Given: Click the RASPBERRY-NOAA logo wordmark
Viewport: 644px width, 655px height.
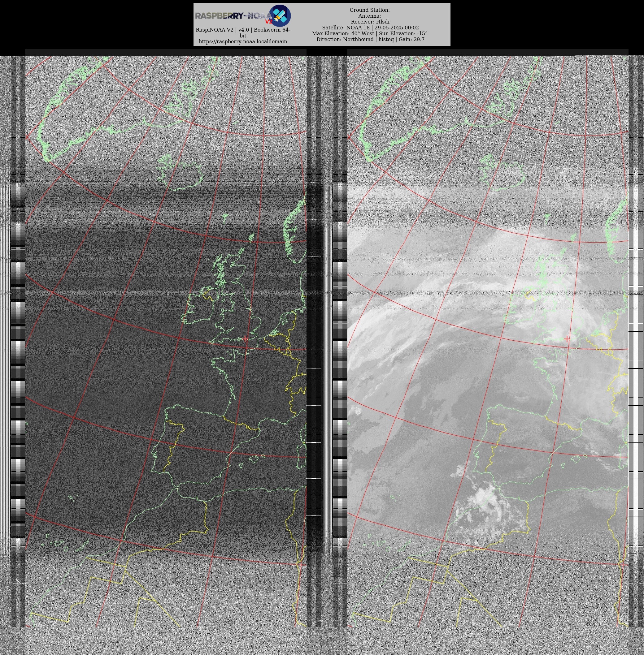Looking at the screenshot, I should (x=233, y=16).
